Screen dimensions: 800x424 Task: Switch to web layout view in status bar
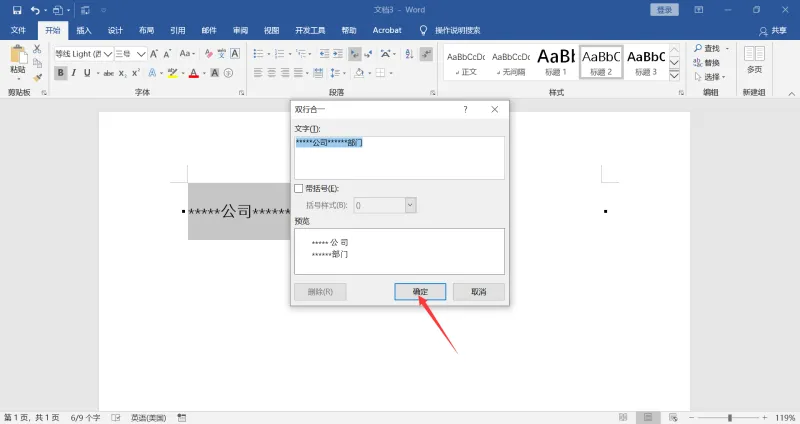[673, 417]
